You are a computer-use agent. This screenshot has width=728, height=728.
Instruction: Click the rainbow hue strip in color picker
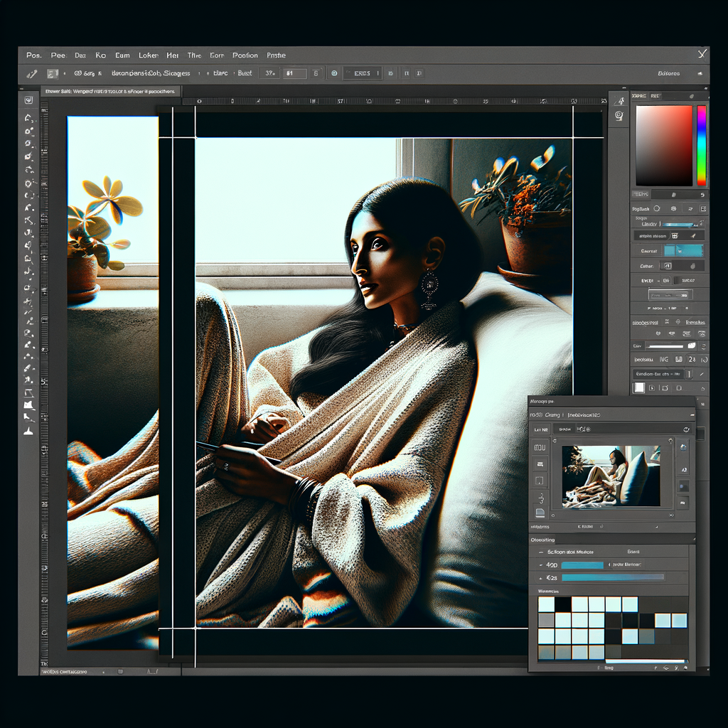(701, 146)
